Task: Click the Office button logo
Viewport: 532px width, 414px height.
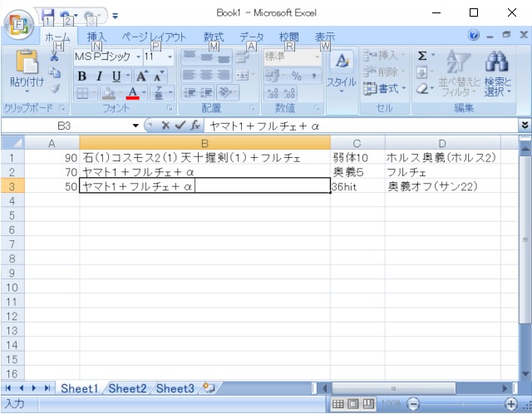Action: (18, 20)
